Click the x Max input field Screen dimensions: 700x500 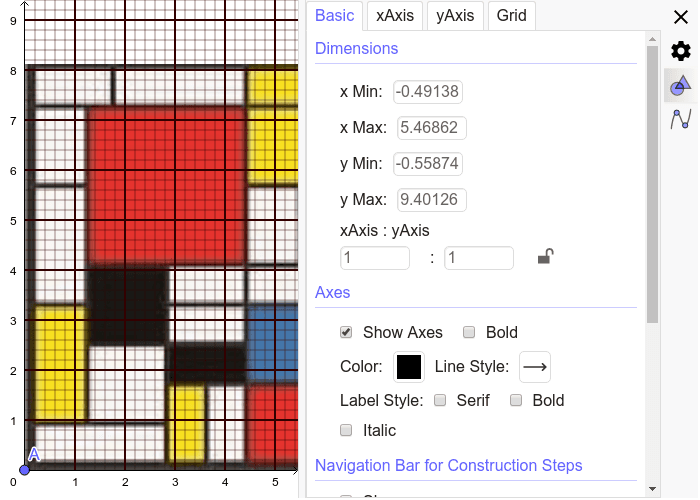click(432, 128)
